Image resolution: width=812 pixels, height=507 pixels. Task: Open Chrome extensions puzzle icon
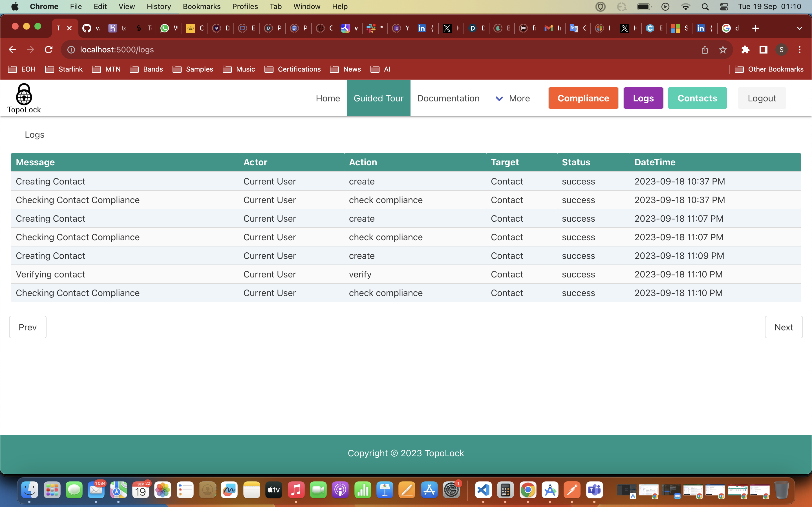click(745, 50)
